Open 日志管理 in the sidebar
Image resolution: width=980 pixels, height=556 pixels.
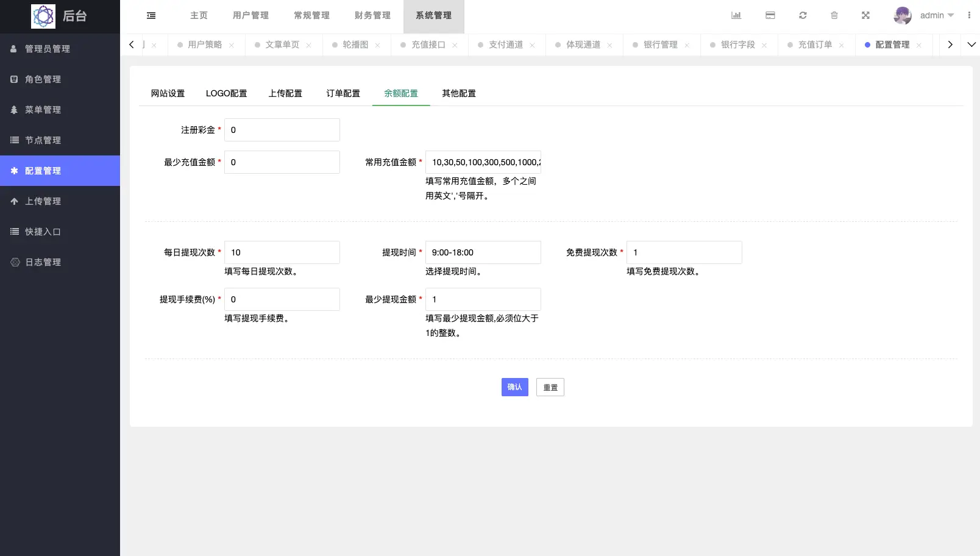pyautogui.click(x=43, y=262)
